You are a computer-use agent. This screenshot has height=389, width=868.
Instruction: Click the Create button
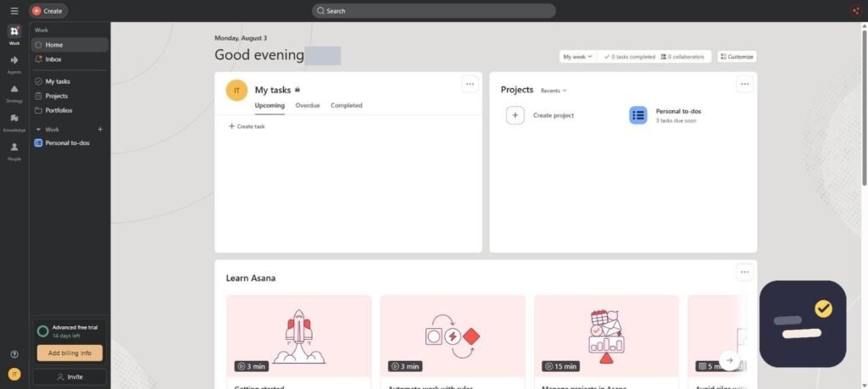(48, 10)
